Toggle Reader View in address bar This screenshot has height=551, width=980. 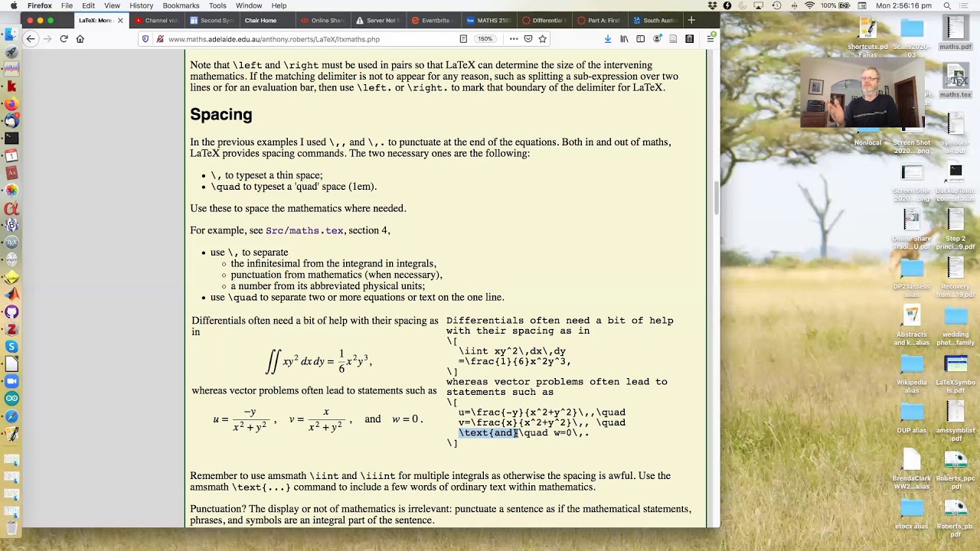(x=463, y=39)
